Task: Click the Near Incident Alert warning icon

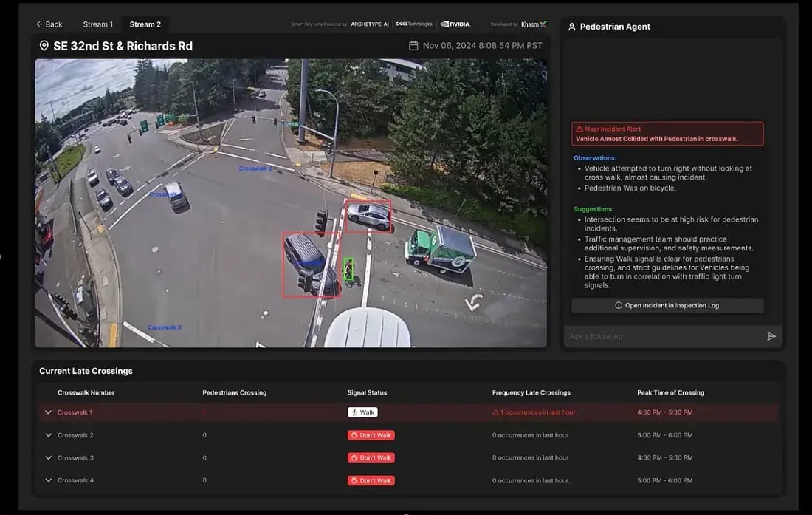Action: 579,129
